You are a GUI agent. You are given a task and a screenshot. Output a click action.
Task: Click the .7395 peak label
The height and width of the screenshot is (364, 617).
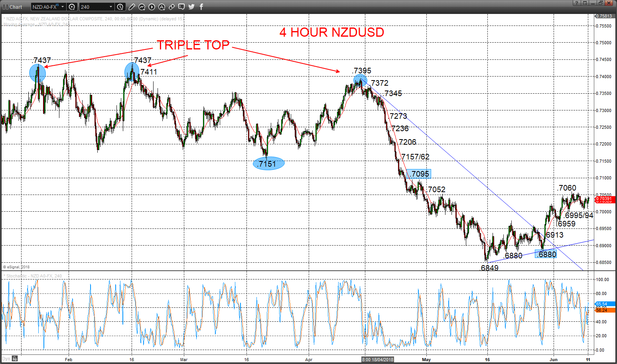(362, 71)
